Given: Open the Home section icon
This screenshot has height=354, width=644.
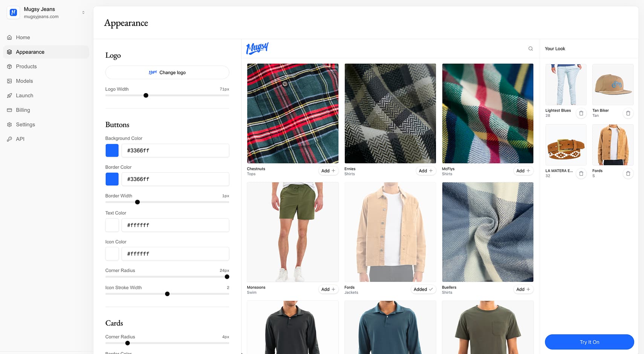Looking at the screenshot, I should pyautogui.click(x=9, y=37).
